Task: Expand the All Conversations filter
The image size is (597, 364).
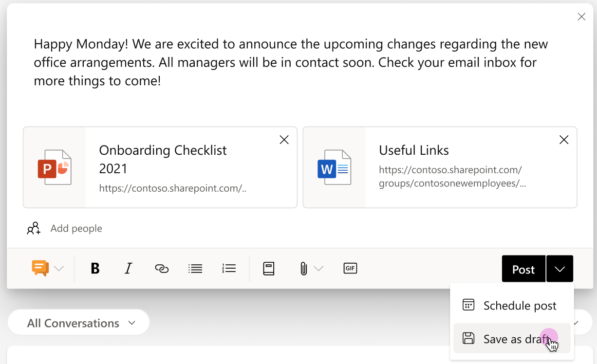Action: (78, 322)
